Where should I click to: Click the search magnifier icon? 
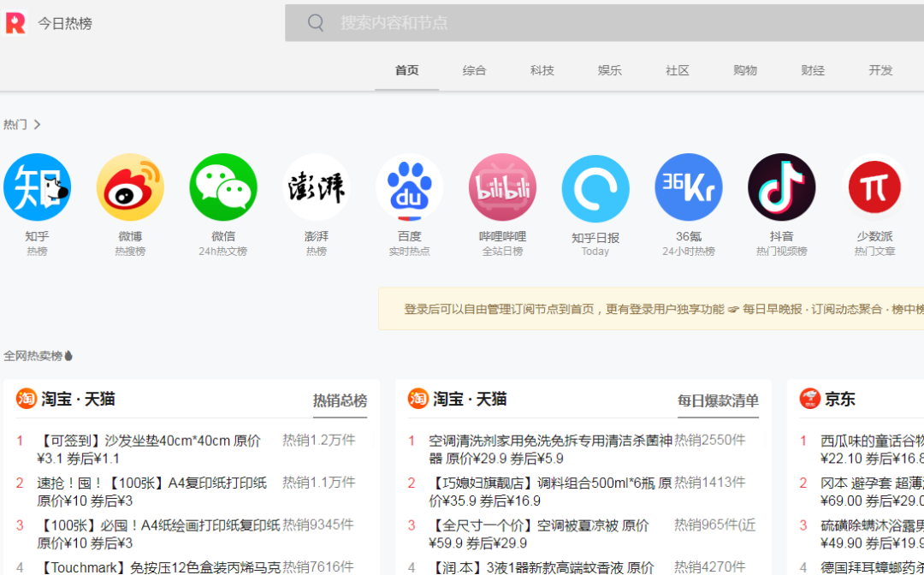316,23
